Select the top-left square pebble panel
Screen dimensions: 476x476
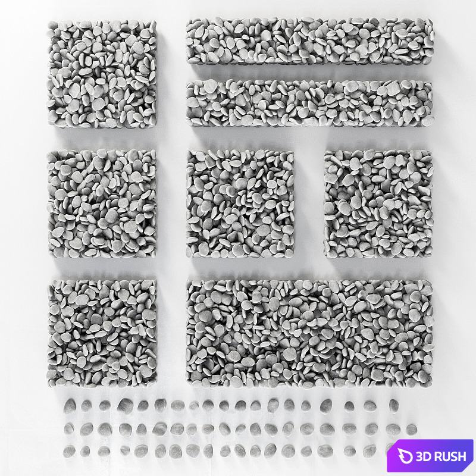point(102,74)
